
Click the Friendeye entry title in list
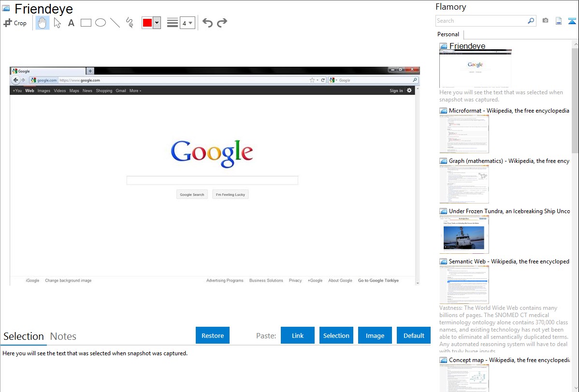tap(467, 46)
